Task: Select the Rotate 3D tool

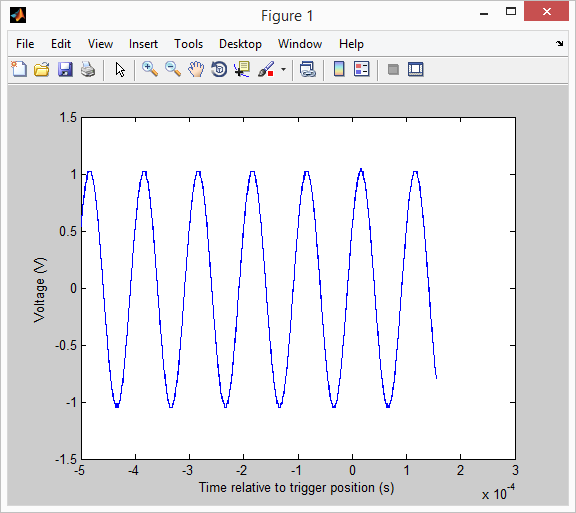Action: click(x=219, y=69)
